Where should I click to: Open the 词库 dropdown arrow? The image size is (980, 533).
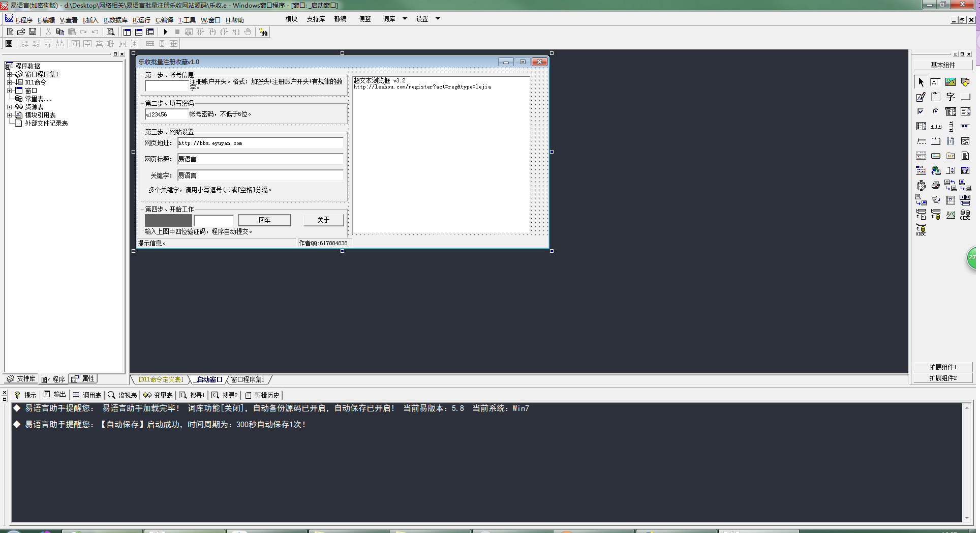[x=405, y=19]
